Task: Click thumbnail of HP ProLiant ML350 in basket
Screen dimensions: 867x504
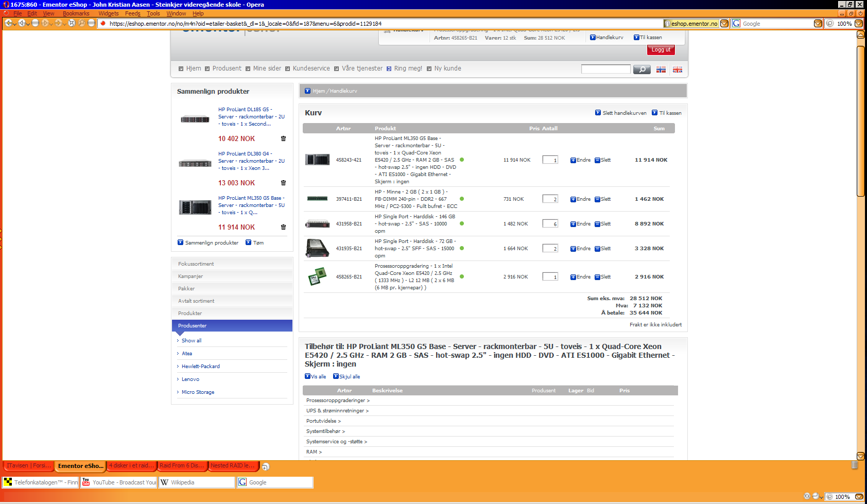Action: (317, 160)
